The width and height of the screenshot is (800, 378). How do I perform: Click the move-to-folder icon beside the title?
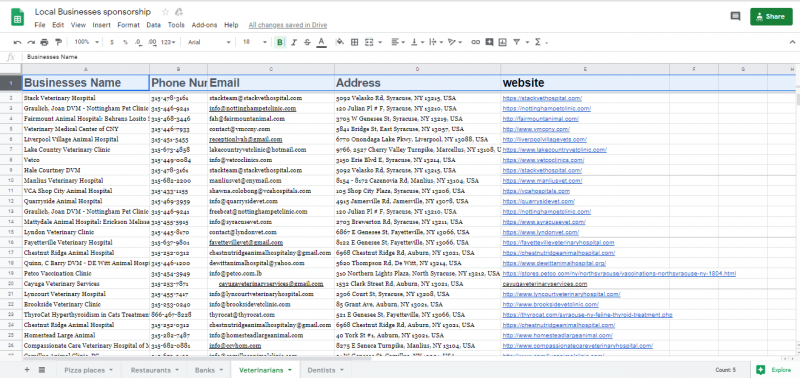click(x=179, y=12)
